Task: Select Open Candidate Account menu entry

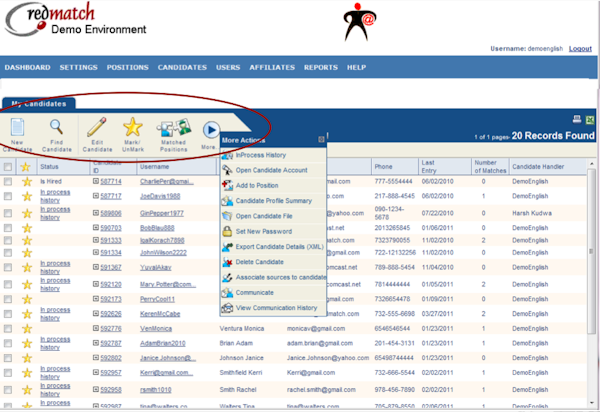Action: pyautogui.click(x=273, y=170)
